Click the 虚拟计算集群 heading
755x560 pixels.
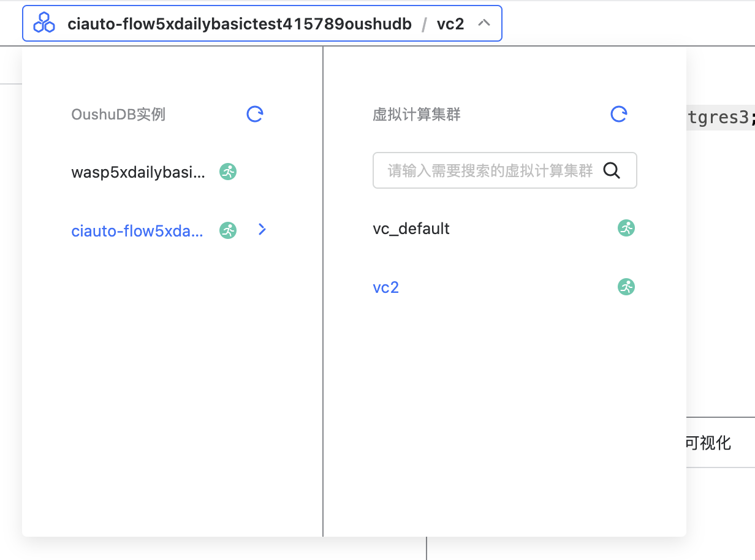coord(417,115)
